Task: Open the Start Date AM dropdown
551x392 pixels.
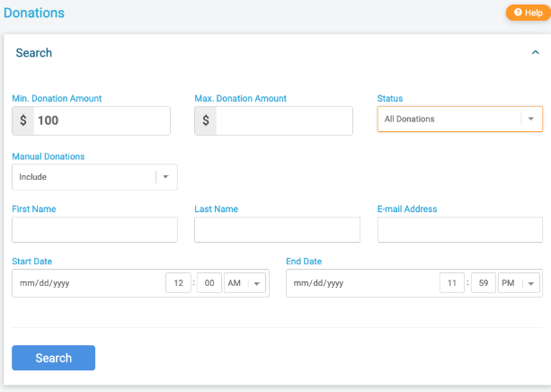Action: (244, 283)
